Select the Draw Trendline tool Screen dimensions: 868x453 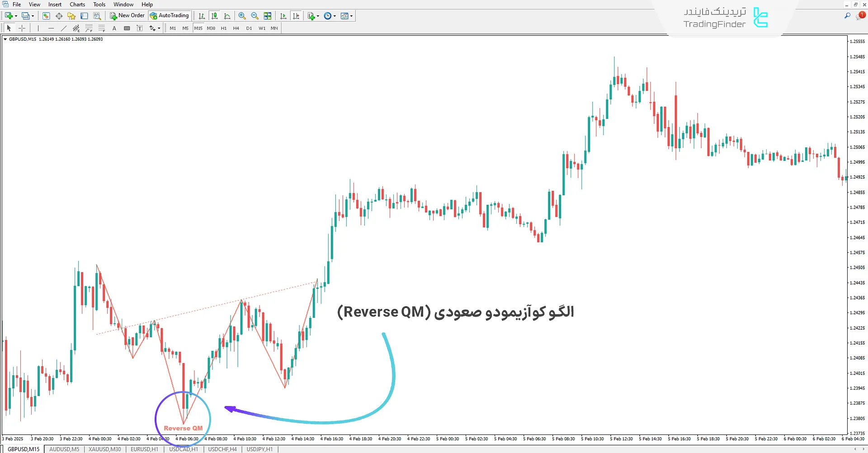[64, 28]
